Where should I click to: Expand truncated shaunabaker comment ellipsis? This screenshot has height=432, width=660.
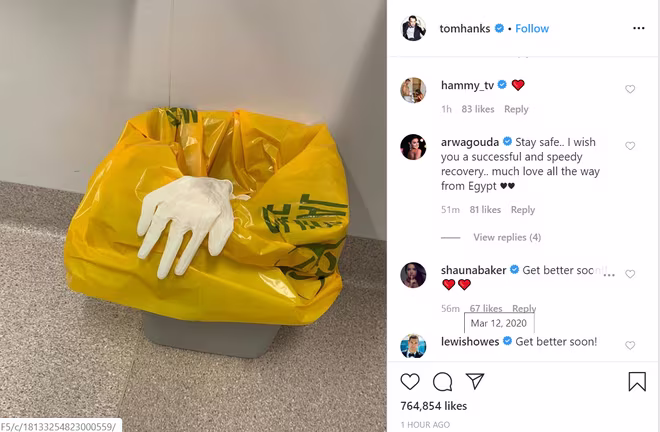[609, 275]
